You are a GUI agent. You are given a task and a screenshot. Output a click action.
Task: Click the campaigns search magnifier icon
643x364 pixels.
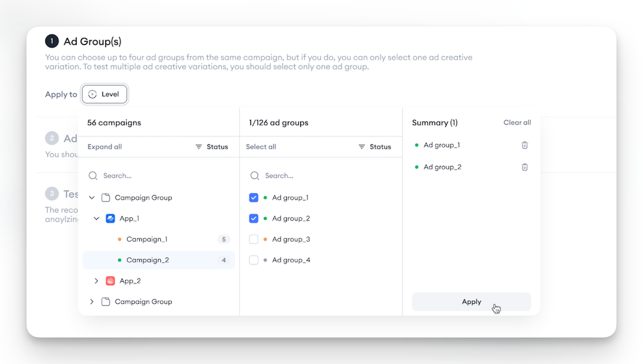pyautogui.click(x=93, y=176)
